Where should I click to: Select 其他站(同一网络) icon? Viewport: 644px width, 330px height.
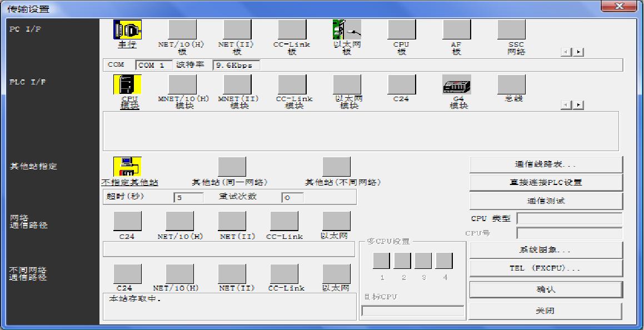232,167
